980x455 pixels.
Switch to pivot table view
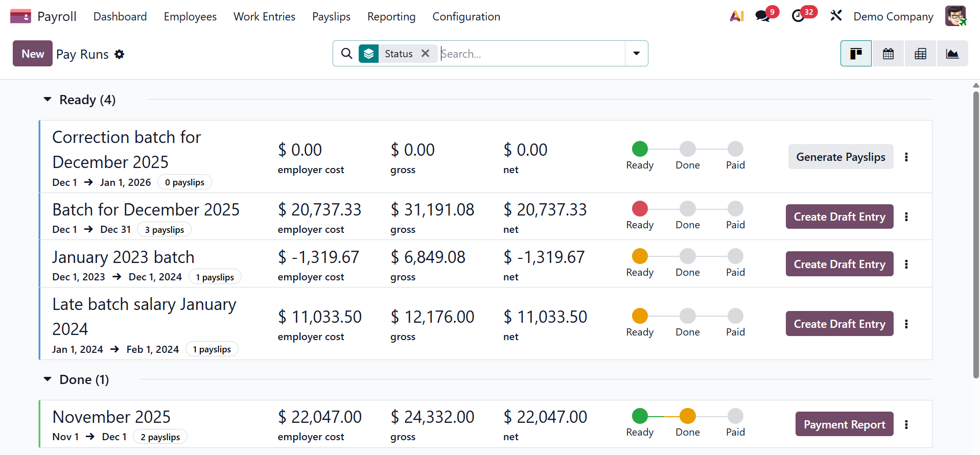click(920, 54)
